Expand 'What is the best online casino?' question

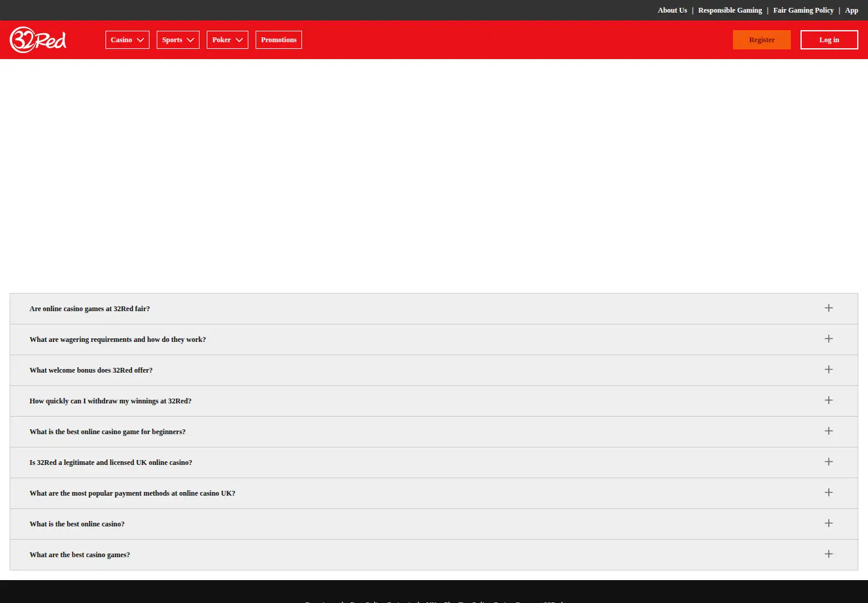[434, 524]
